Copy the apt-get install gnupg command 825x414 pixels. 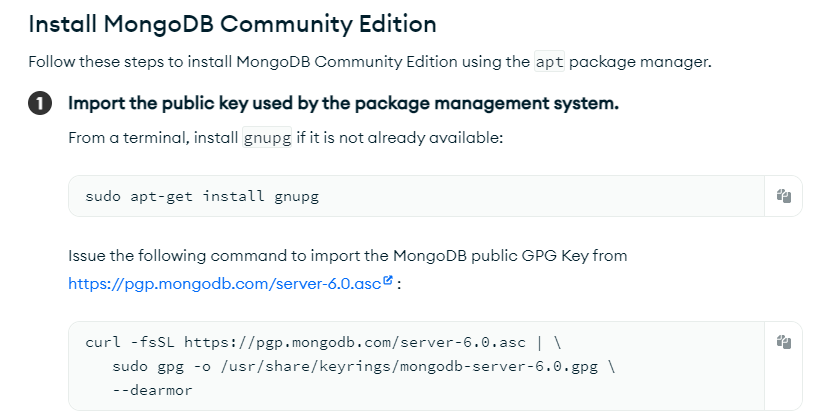[x=783, y=196]
